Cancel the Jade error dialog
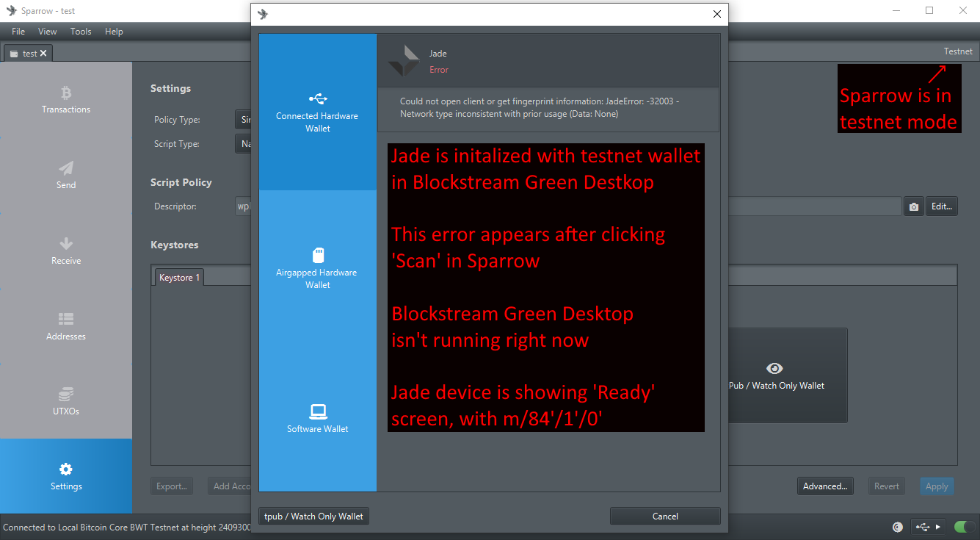The height and width of the screenshot is (540, 980). click(x=664, y=516)
